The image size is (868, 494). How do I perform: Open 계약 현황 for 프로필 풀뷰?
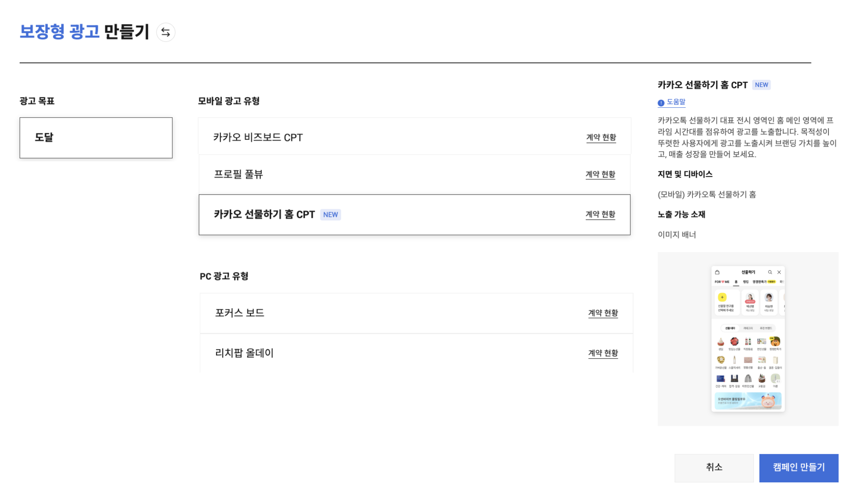coord(600,174)
